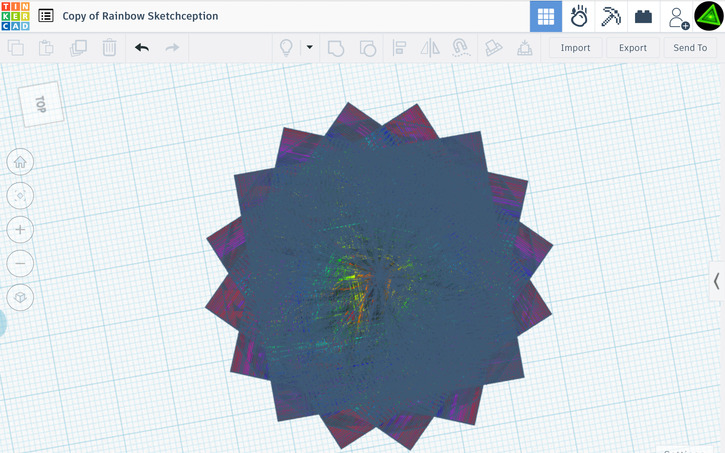Image resolution: width=725 pixels, height=453 pixels.
Task: Click the Group shapes icon
Action: point(336,48)
